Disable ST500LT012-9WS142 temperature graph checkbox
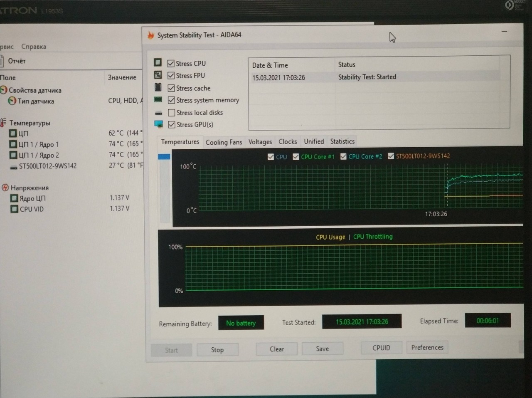Screen dimensions: 532x398 [391, 156]
